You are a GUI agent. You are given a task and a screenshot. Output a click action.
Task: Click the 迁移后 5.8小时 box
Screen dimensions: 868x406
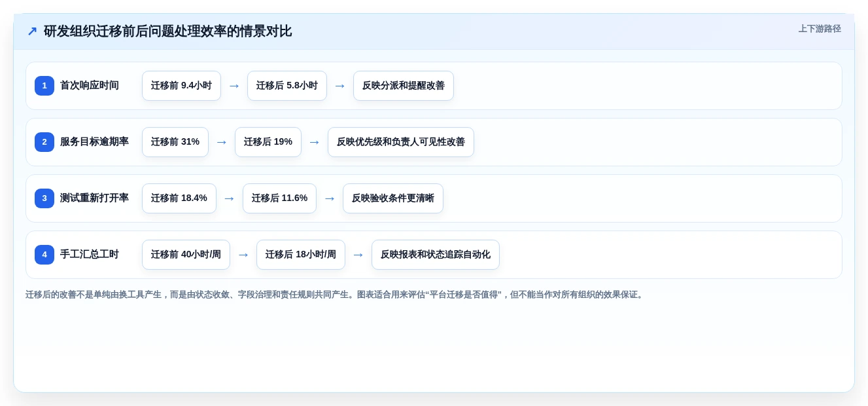coord(287,86)
